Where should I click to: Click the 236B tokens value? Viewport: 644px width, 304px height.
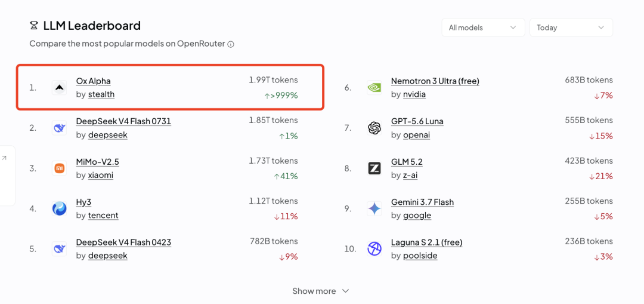[x=589, y=241]
